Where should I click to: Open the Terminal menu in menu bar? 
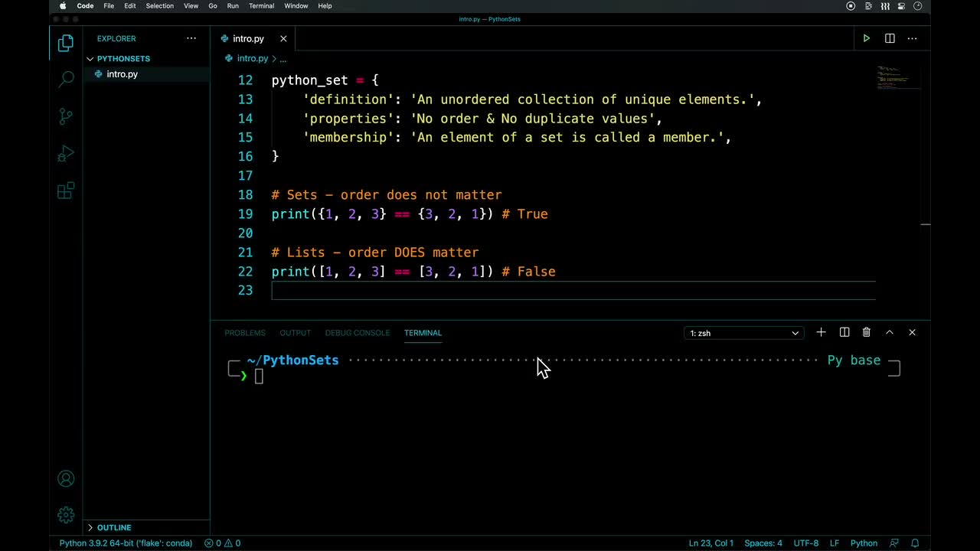tap(261, 6)
